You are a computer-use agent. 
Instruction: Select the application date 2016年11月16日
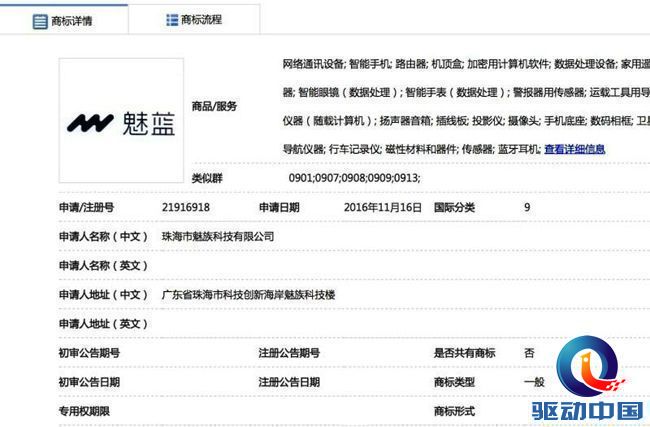tap(383, 207)
